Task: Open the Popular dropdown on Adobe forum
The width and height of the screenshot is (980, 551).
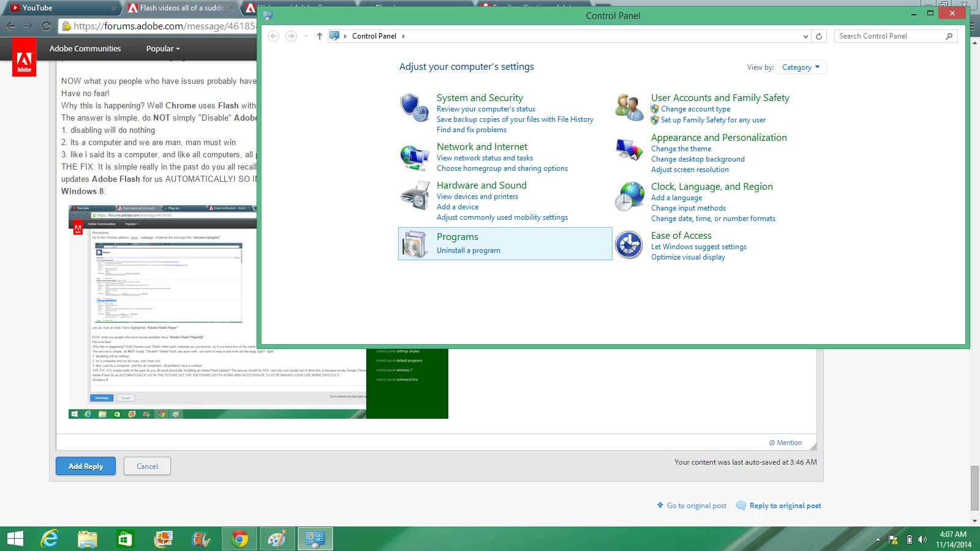Action: tap(163, 49)
